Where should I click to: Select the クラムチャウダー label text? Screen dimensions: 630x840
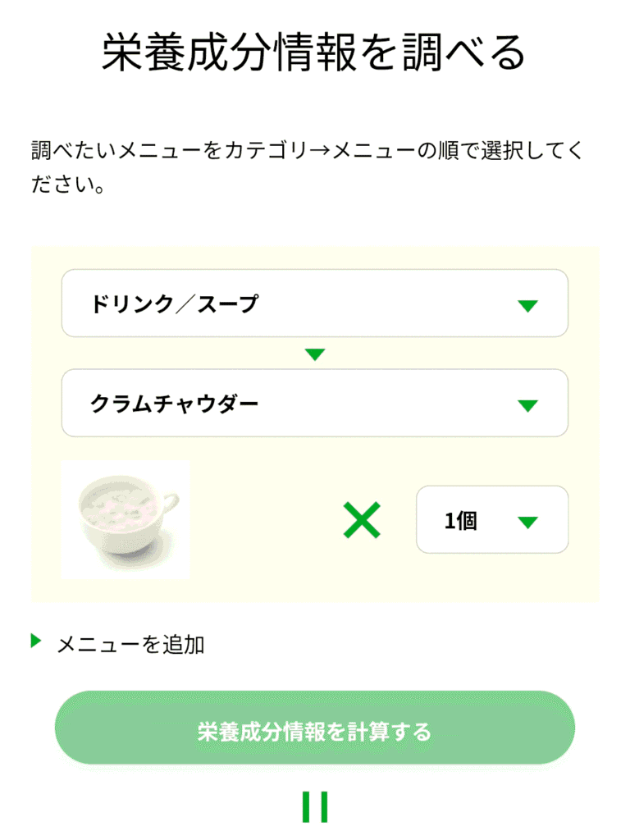click(x=174, y=404)
